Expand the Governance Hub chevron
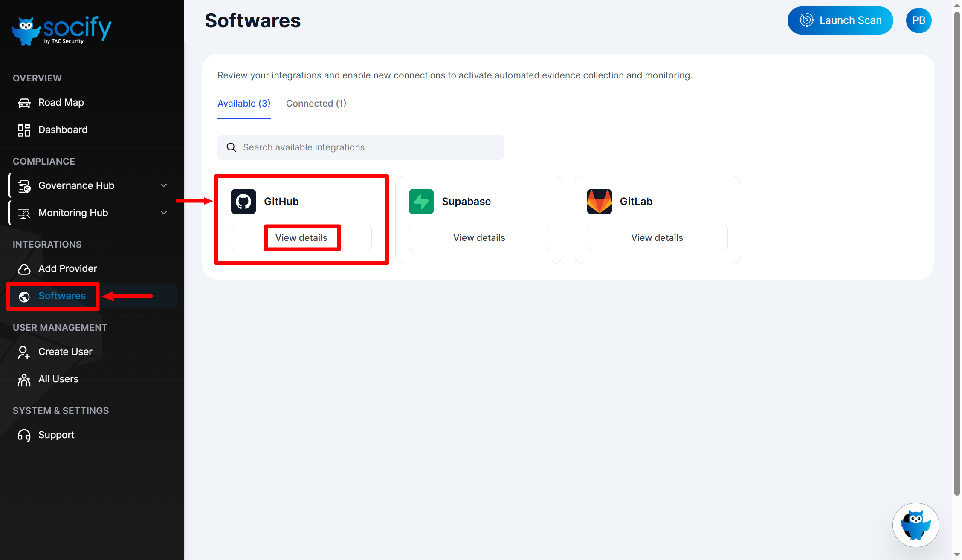962x560 pixels. pyautogui.click(x=164, y=186)
